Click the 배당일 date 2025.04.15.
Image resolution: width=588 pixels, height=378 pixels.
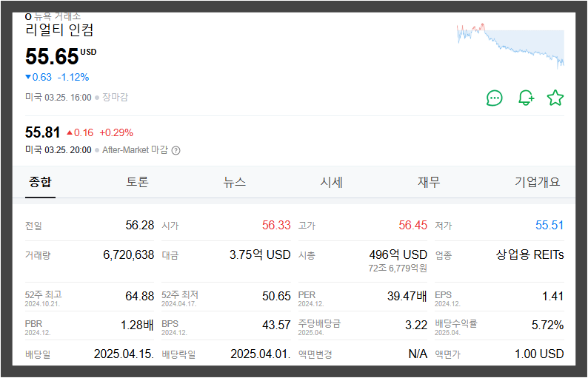pos(124,354)
